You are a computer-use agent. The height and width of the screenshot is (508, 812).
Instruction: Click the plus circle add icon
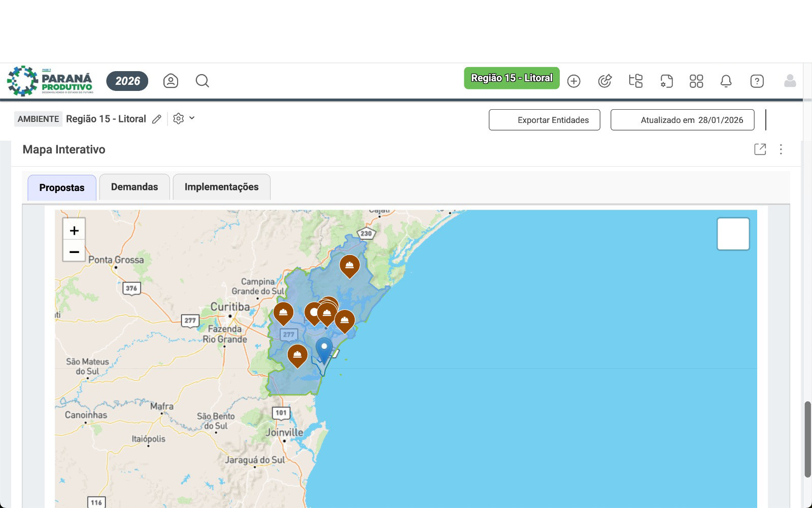click(573, 81)
